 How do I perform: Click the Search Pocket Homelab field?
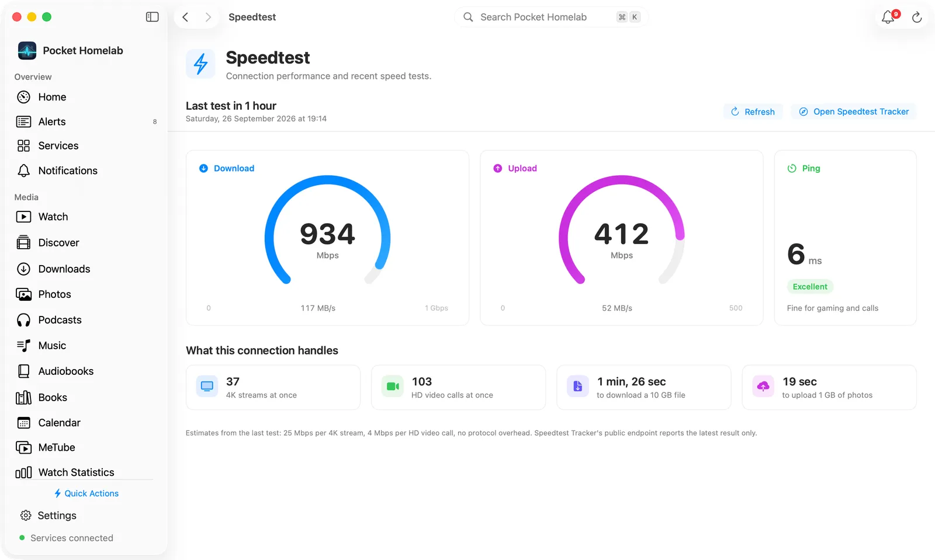click(x=551, y=17)
